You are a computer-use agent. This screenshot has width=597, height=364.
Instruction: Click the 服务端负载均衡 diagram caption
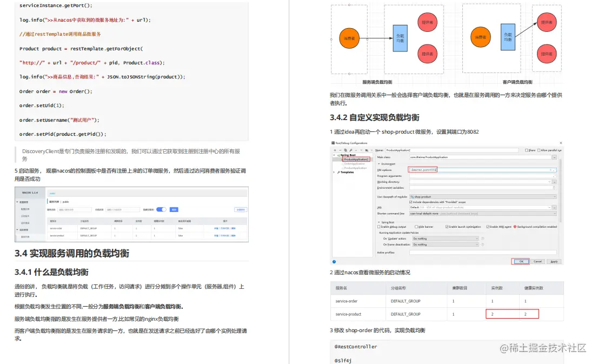[377, 82]
